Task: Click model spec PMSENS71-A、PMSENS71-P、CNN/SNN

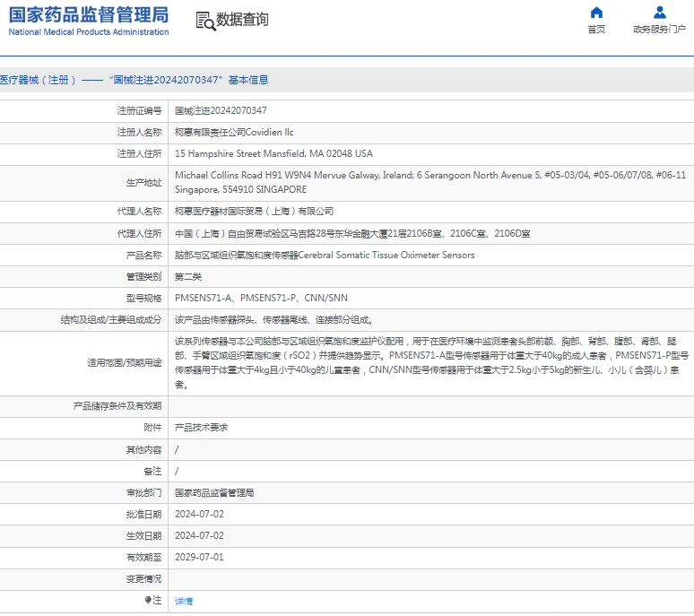Action: [261, 299]
